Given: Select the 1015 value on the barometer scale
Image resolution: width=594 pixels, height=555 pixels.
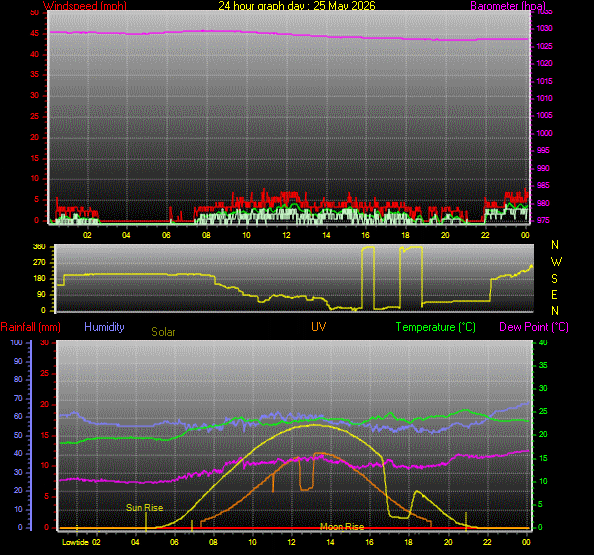Looking at the screenshot, I should (544, 81).
